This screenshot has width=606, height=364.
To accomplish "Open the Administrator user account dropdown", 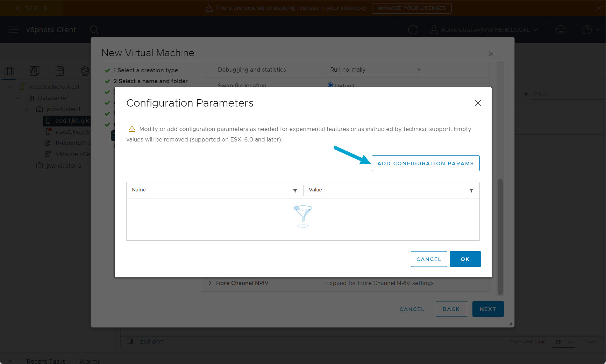I will click(x=484, y=30).
